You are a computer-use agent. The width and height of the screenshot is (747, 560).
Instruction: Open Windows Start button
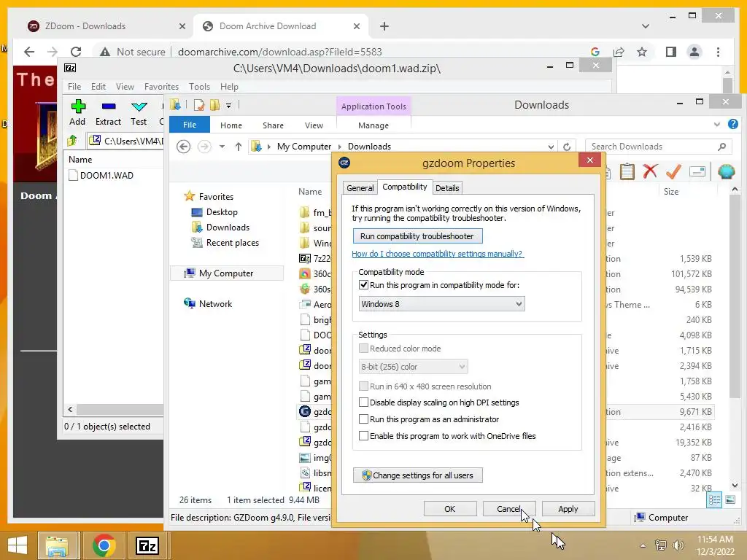18,545
